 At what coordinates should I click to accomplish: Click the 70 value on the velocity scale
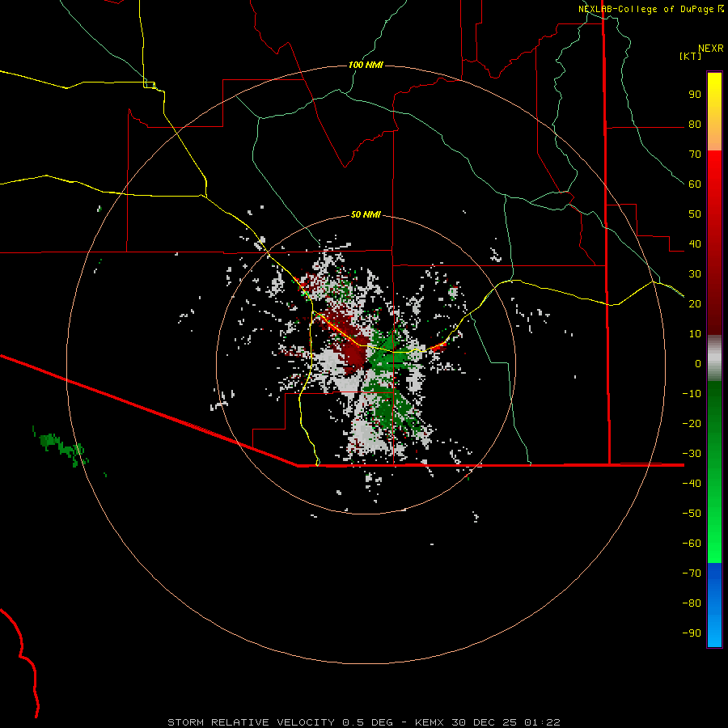pos(695,154)
